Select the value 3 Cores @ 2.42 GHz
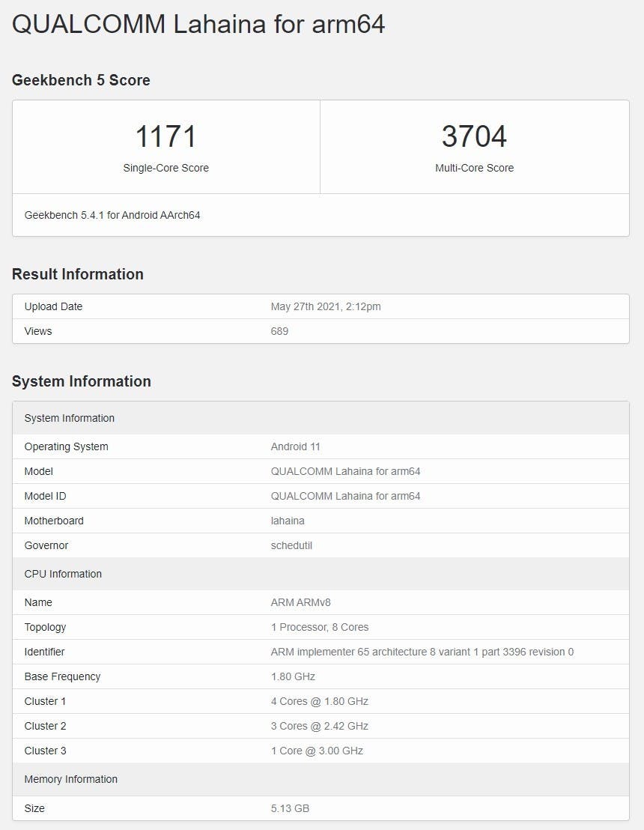The height and width of the screenshot is (830, 644). [x=320, y=727]
